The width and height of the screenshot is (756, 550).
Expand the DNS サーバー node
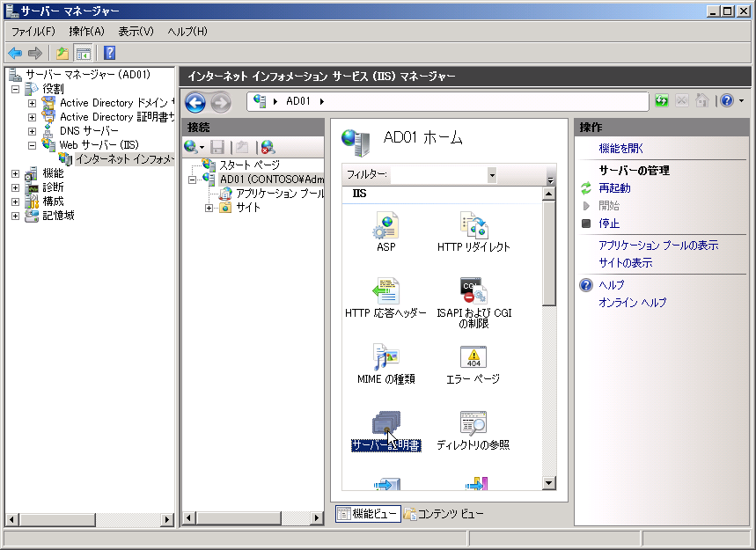coord(32,131)
